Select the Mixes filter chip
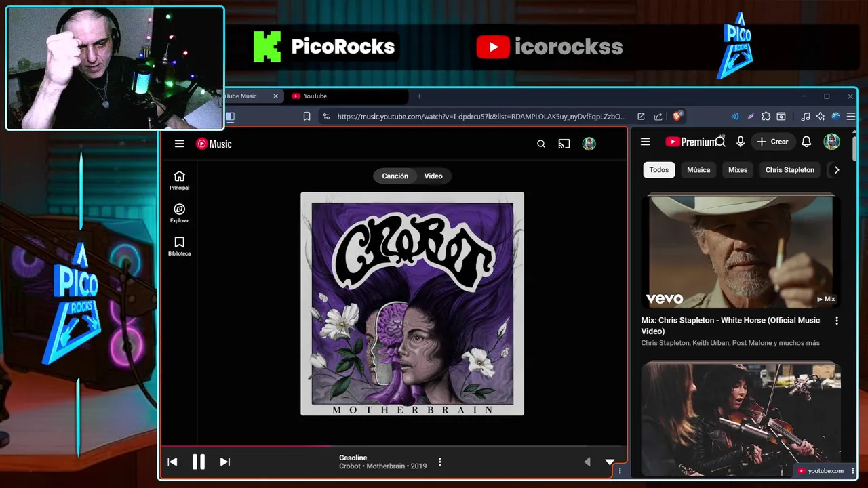 click(x=738, y=170)
